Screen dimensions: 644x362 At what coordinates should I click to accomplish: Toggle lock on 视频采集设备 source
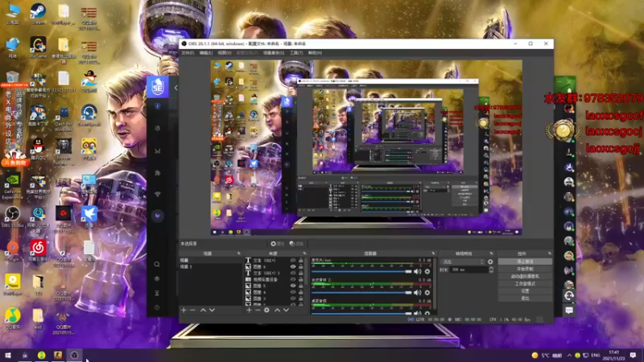click(x=301, y=279)
